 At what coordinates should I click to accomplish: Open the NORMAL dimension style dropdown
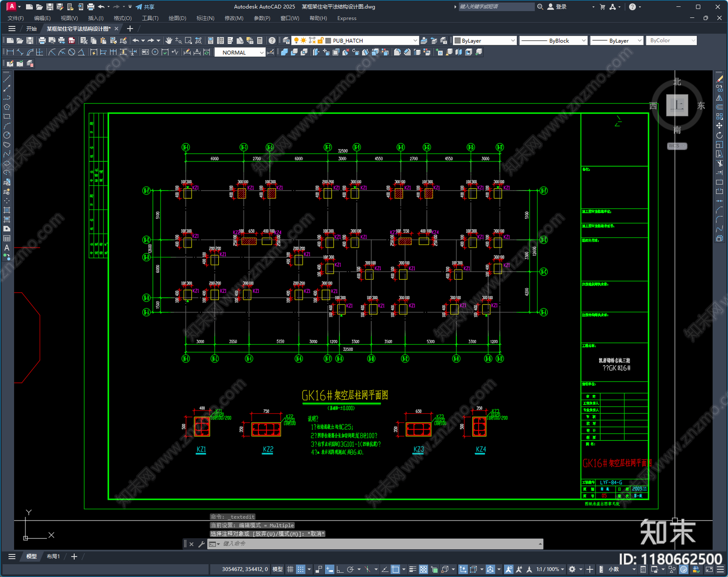[x=262, y=52]
